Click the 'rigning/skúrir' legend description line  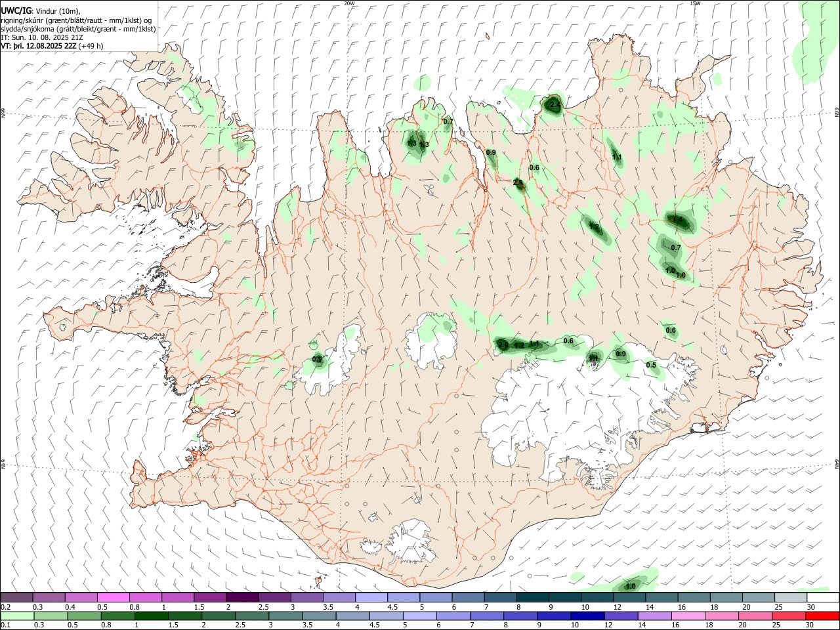[77, 20]
